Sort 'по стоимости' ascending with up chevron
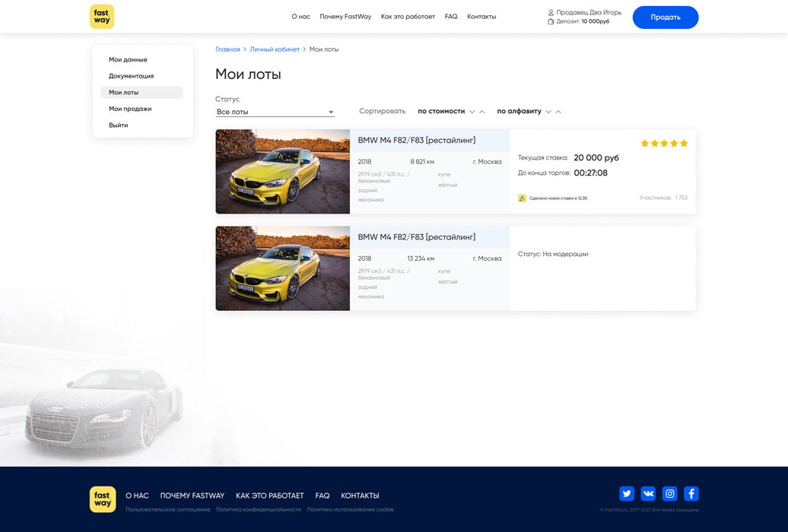 pyautogui.click(x=482, y=112)
